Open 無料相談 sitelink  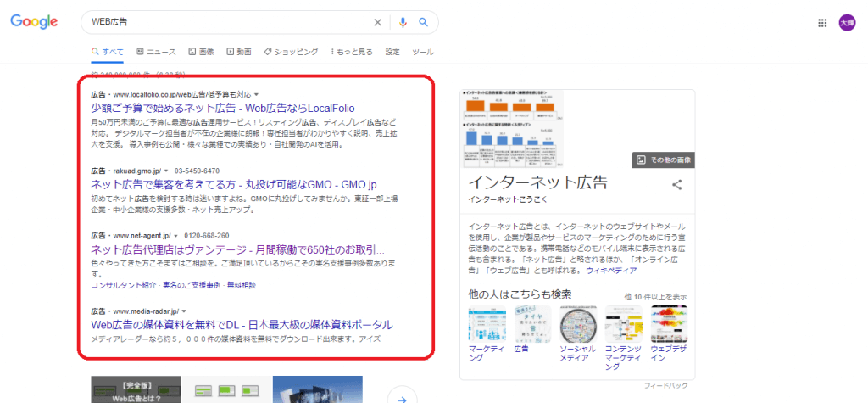[x=242, y=285]
